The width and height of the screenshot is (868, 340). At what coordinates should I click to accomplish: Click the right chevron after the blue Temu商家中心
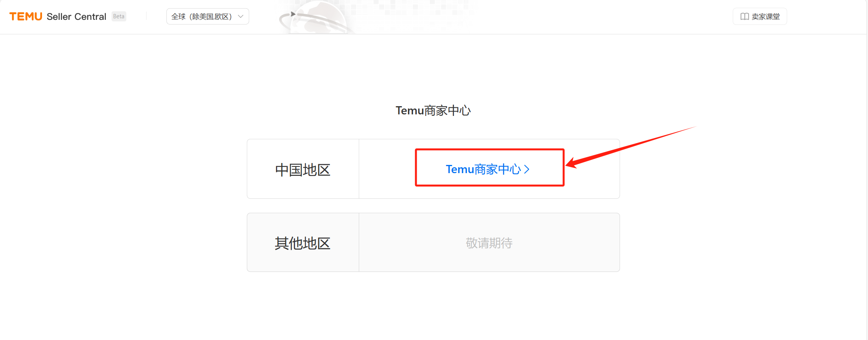pos(527,169)
